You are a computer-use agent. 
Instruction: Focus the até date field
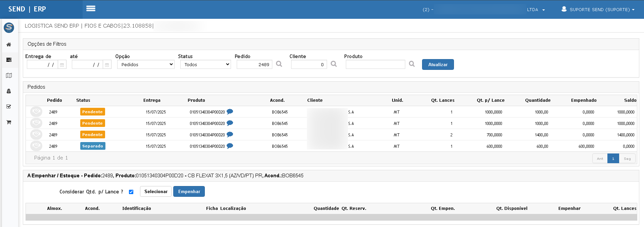point(88,64)
